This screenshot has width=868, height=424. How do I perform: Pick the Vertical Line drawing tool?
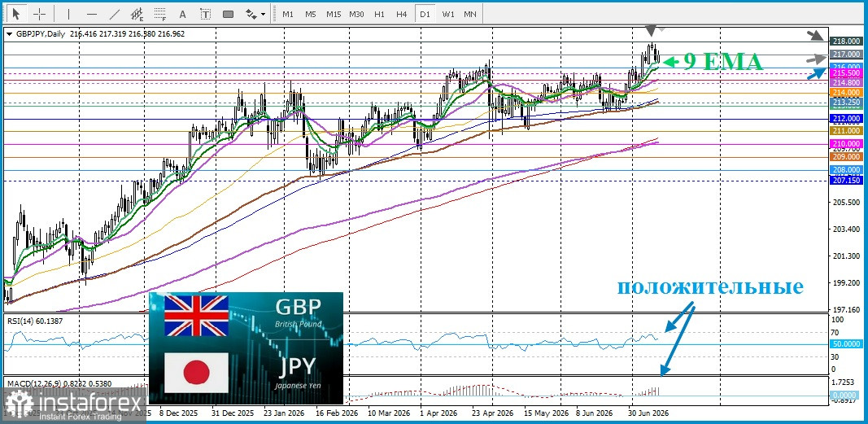pyautogui.click(x=69, y=14)
